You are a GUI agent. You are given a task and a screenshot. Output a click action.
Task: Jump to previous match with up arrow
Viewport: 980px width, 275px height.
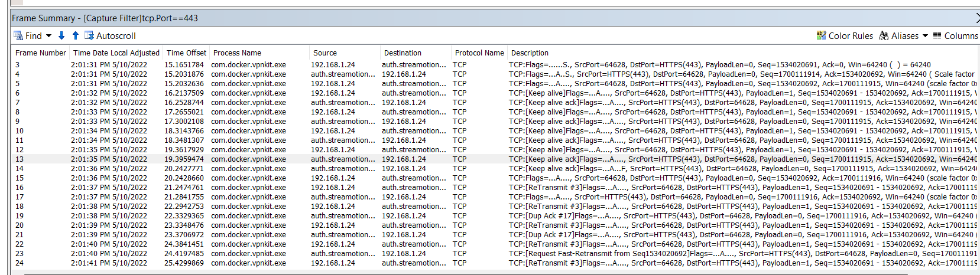(x=76, y=36)
